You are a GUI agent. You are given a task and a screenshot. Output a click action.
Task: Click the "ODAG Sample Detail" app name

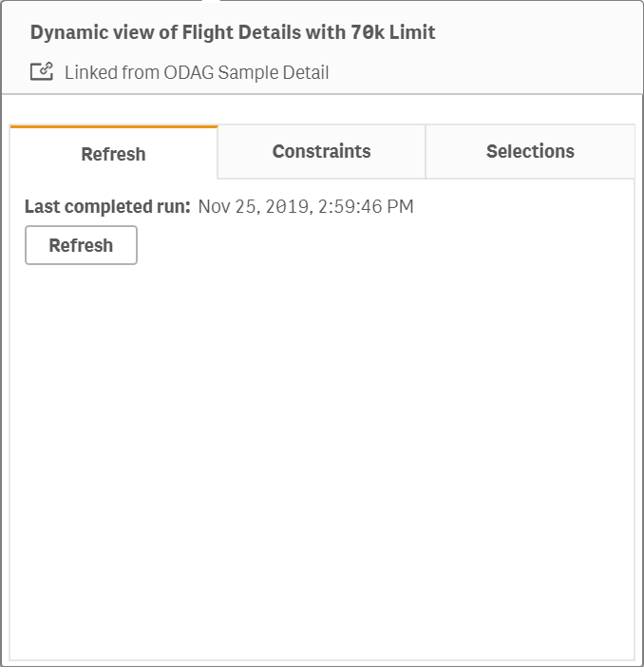coord(251,72)
